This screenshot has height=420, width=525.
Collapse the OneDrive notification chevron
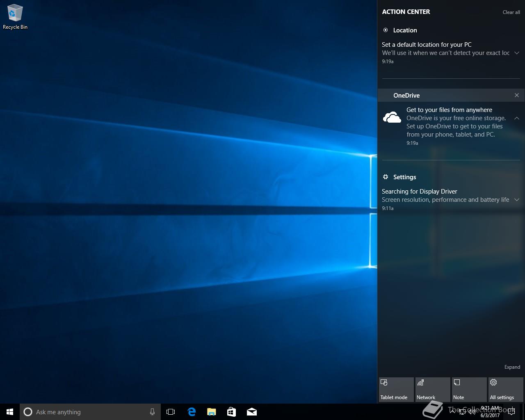[x=517, y=118]
